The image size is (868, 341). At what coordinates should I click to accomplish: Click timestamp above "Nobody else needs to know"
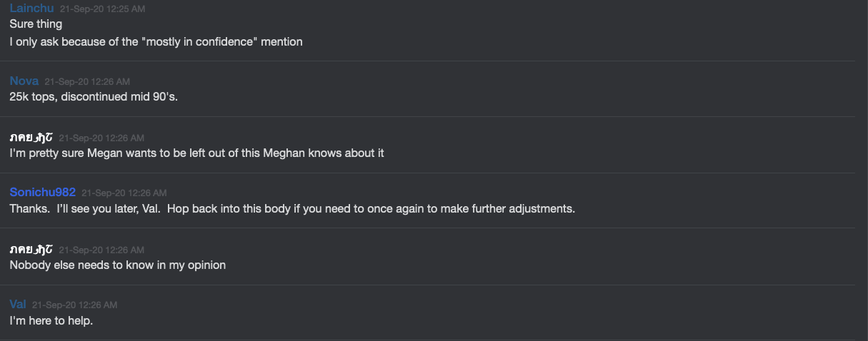[101, 250]
